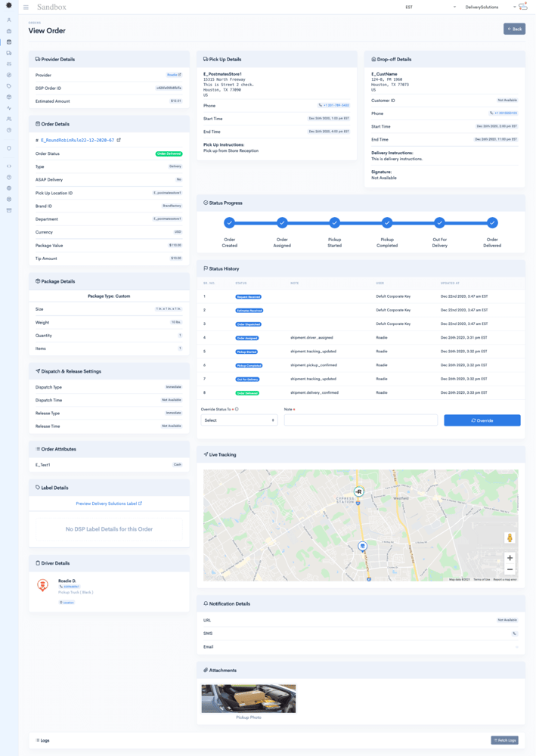Open the Pickup Photo attachment thumbnail
This screenshot has height=756, width=536.
click(248, 699)
